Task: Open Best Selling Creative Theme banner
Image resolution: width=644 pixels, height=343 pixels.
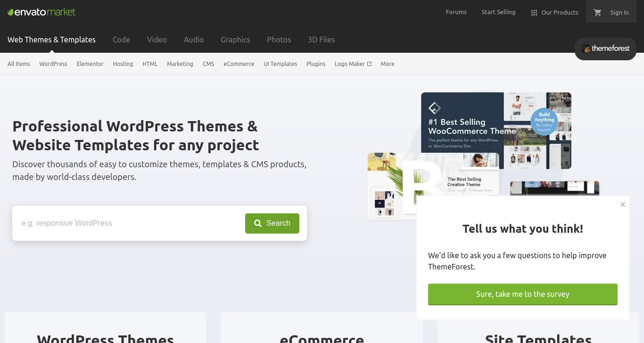Action: [x=433, y=186]
